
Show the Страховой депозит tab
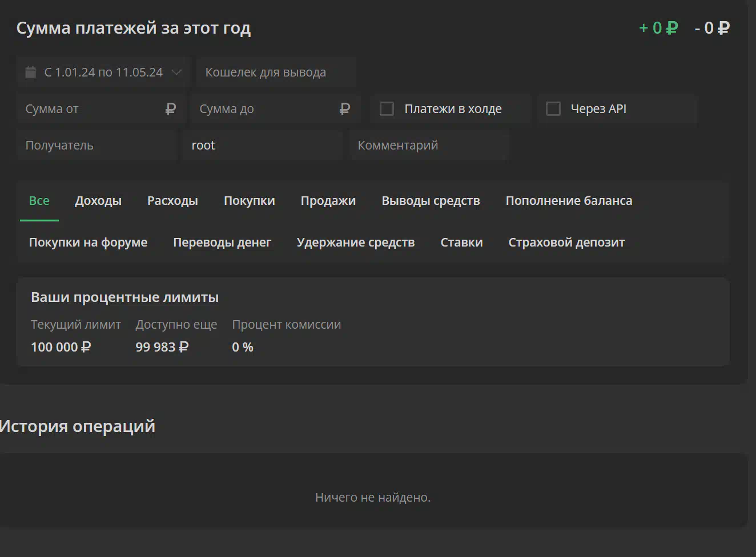[x=566, y=243]
